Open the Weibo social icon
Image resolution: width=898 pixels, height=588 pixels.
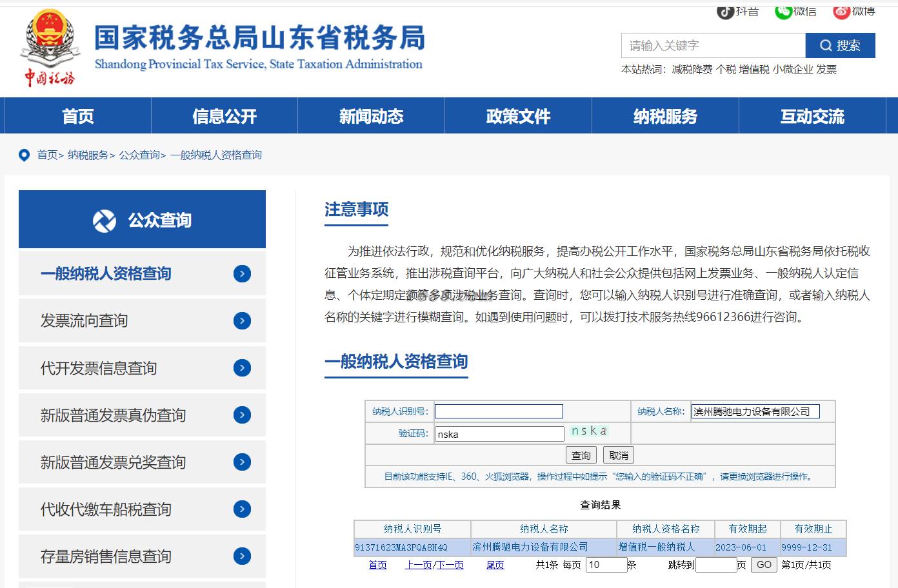click(841, 12)
